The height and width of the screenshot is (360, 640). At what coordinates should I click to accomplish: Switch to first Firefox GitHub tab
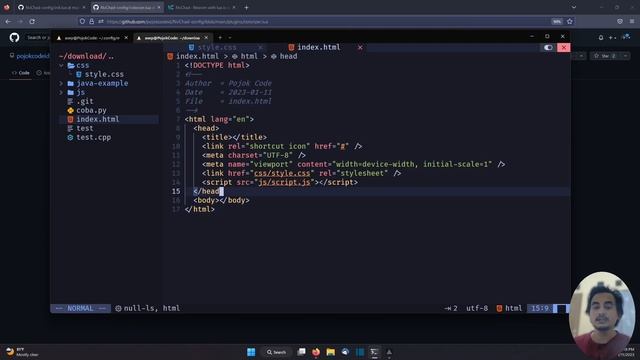(51, 7)
